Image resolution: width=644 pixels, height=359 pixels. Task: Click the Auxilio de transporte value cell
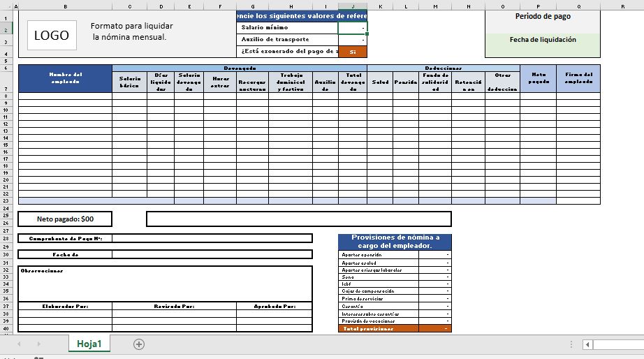353,40
